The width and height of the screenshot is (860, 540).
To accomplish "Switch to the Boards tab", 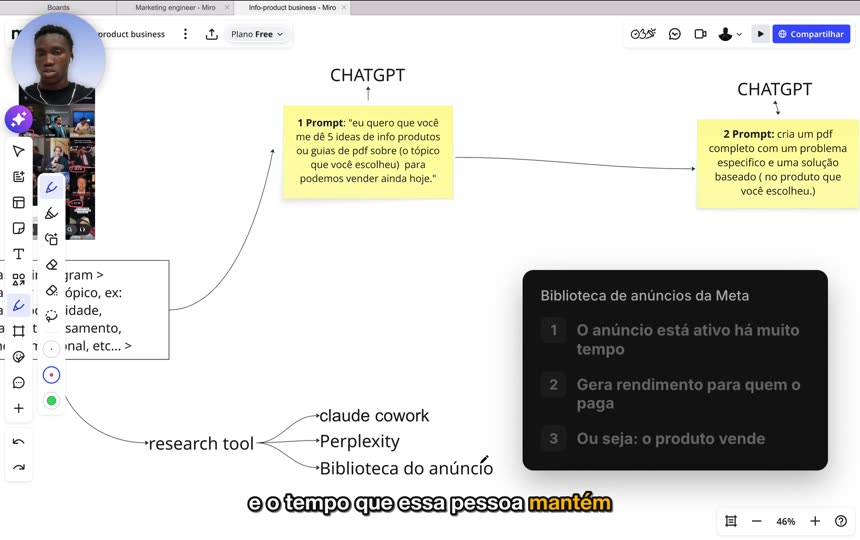I will tap(58, 7).
